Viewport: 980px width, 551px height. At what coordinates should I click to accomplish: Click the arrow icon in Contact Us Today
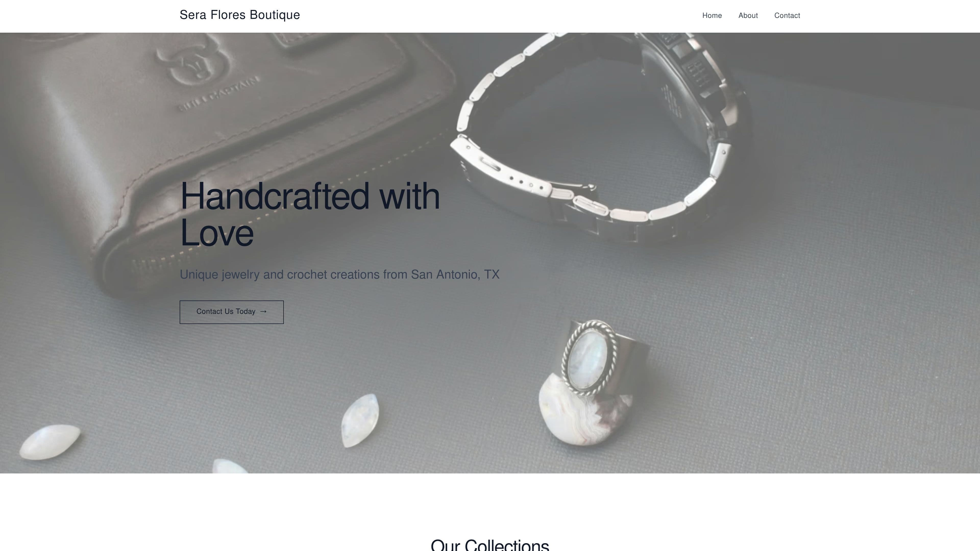(x=263, y=311)
